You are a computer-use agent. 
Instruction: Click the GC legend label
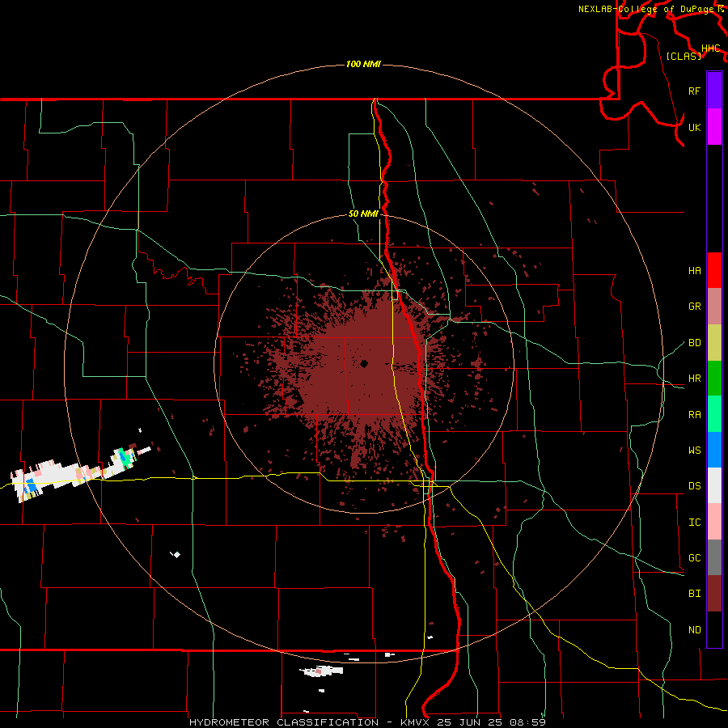694,558
